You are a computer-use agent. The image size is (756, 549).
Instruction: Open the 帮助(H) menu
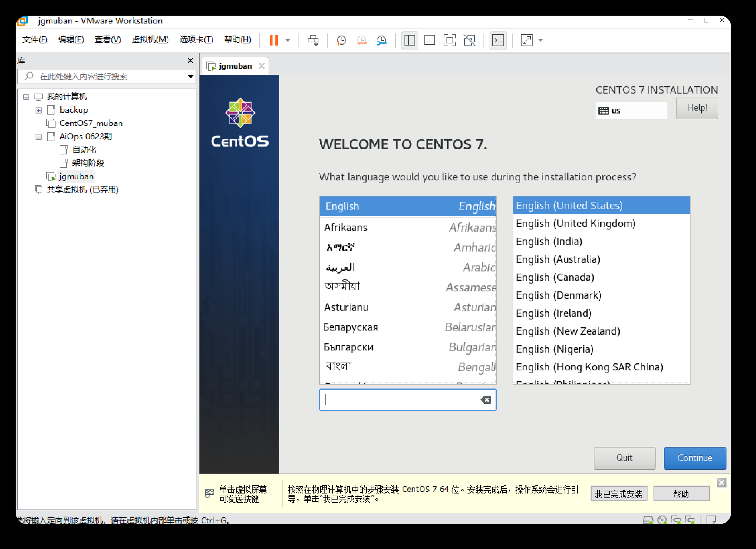coord(238,39)
